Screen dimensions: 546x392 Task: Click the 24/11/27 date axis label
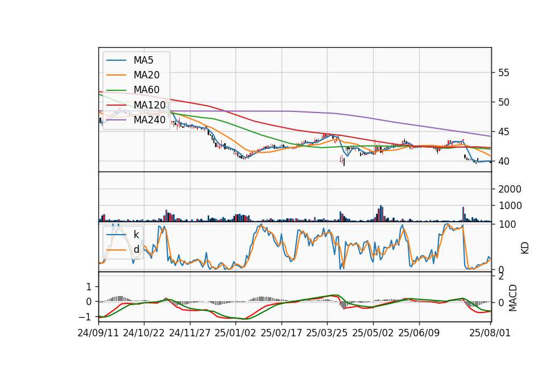click(x=190, y=333)
